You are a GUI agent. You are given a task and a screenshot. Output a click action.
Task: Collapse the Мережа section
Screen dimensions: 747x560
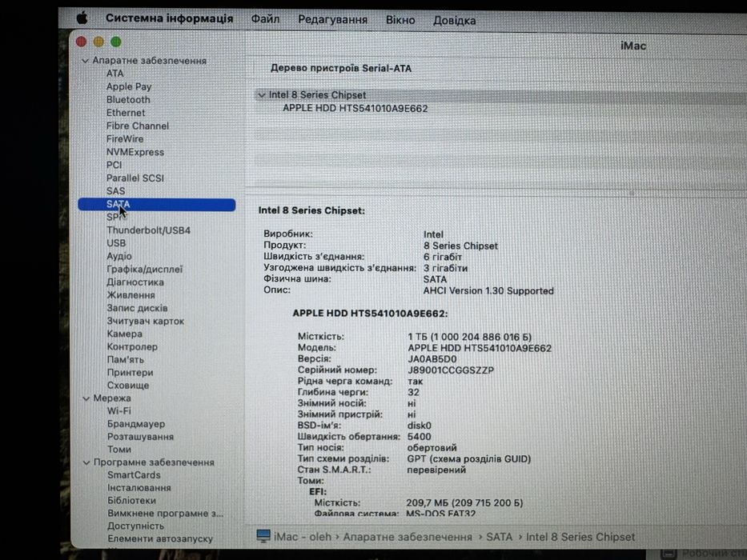pyautogui.click(x=86, y=398)
